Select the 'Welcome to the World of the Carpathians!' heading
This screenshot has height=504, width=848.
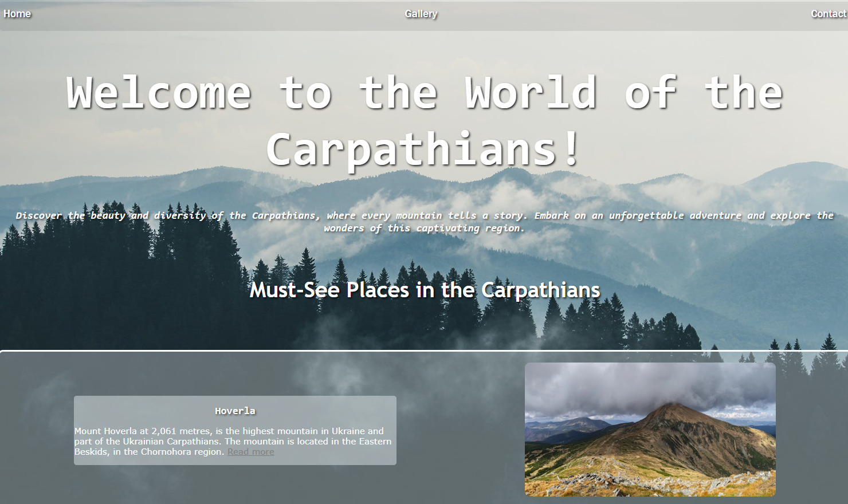click(425, 121)
